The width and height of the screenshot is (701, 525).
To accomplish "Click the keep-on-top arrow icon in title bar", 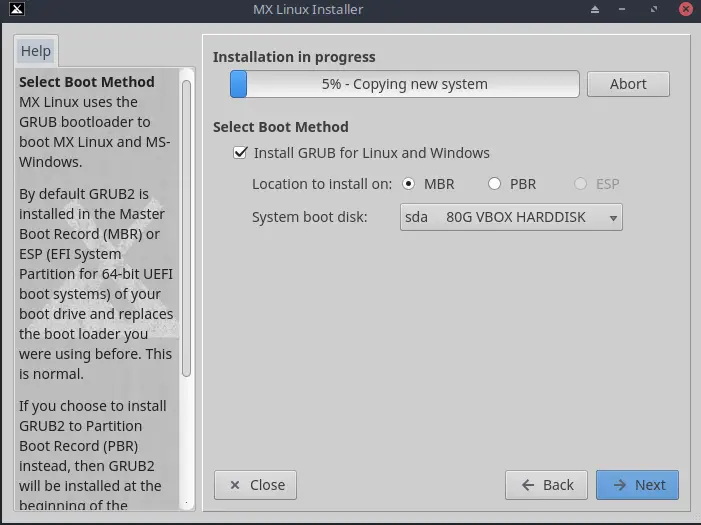I will [x=595, y=9].
